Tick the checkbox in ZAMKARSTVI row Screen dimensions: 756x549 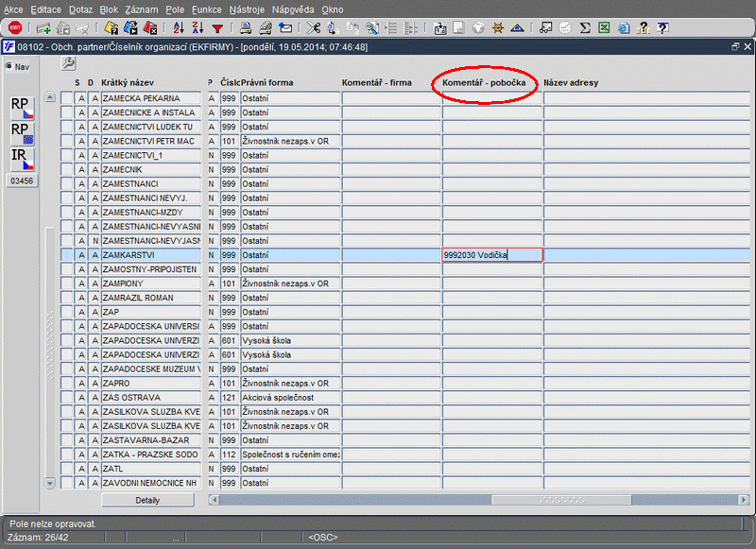(66, 255)
